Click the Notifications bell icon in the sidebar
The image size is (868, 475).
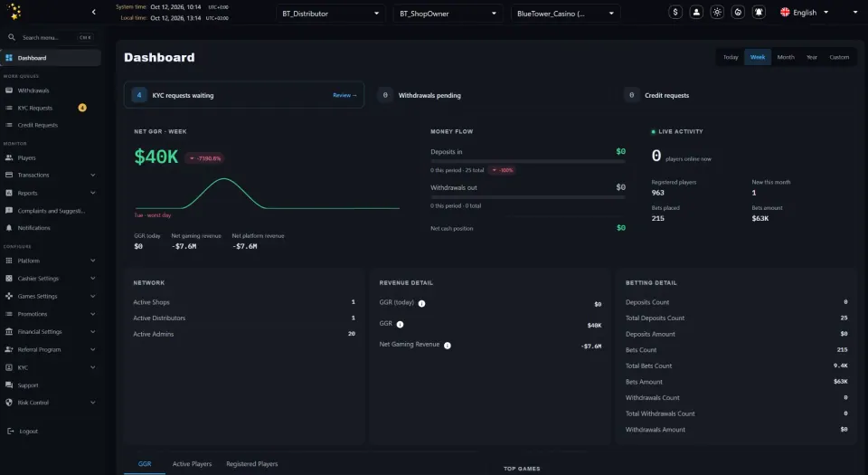click(9, 227)
